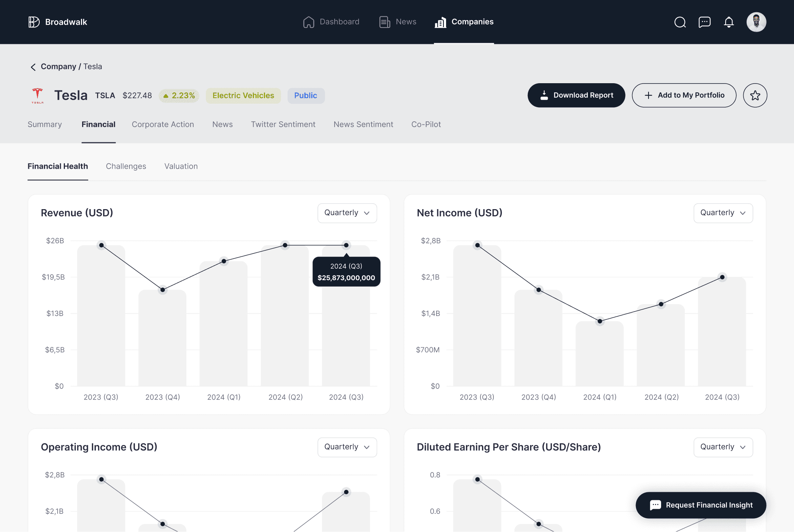This screenshot has width=794, height=532.
Task: Click the Companies building icon
Action: 440,22
